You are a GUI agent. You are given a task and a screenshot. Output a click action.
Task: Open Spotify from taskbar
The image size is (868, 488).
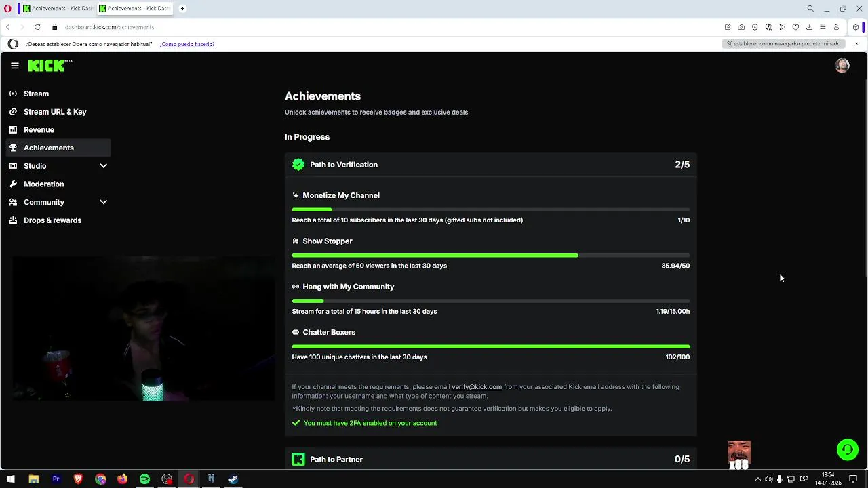pos(144,479)
